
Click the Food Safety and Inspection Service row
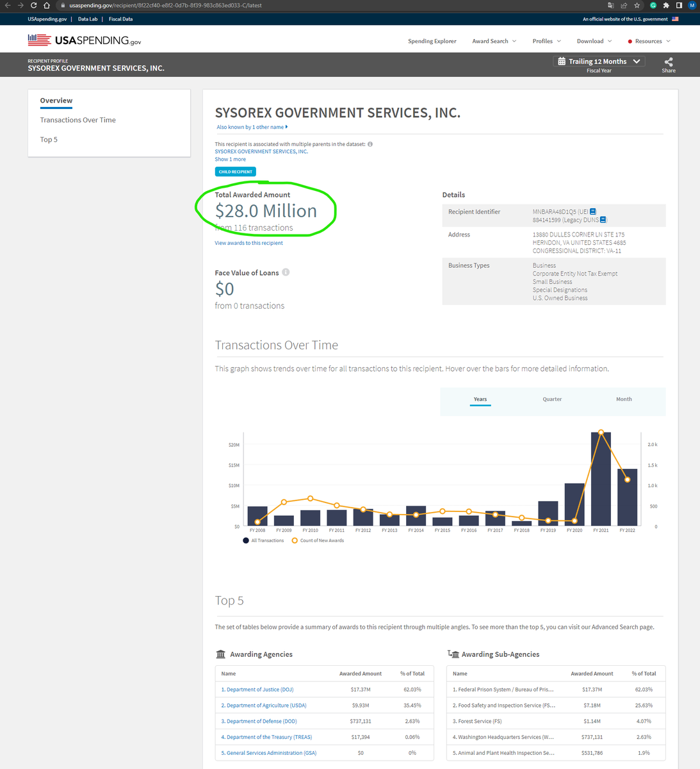tap(556, 706)
